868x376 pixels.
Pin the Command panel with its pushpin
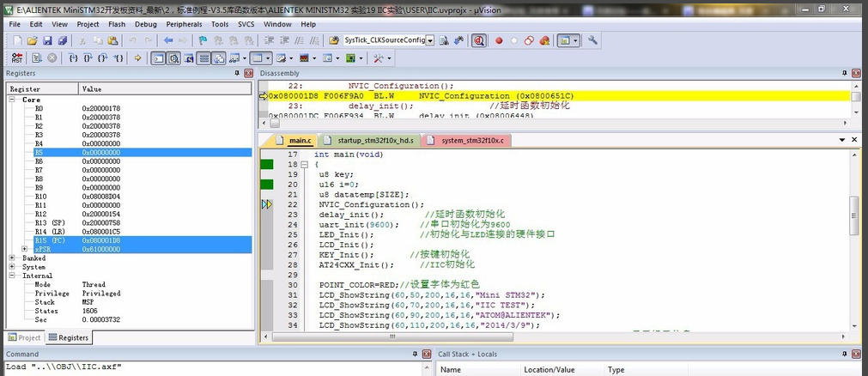tap(415, 354)
